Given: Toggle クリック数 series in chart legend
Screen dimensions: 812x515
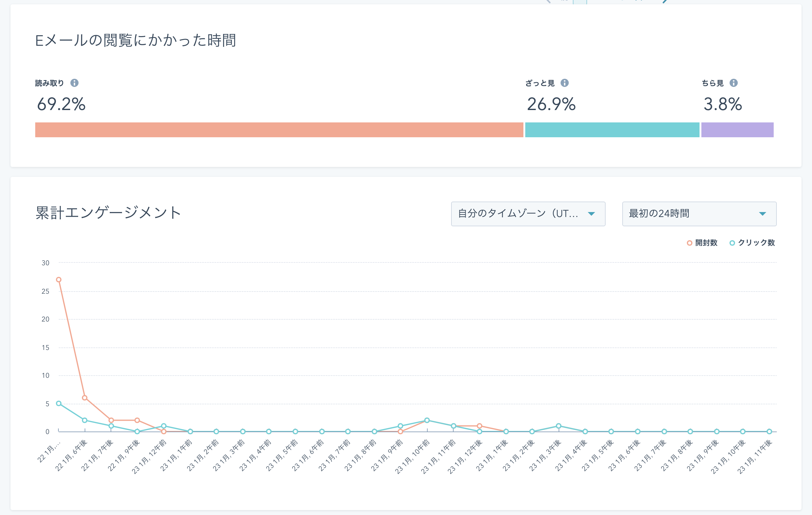Looking at the screenshot, I should pyautogui.click(x=752, y=243).
